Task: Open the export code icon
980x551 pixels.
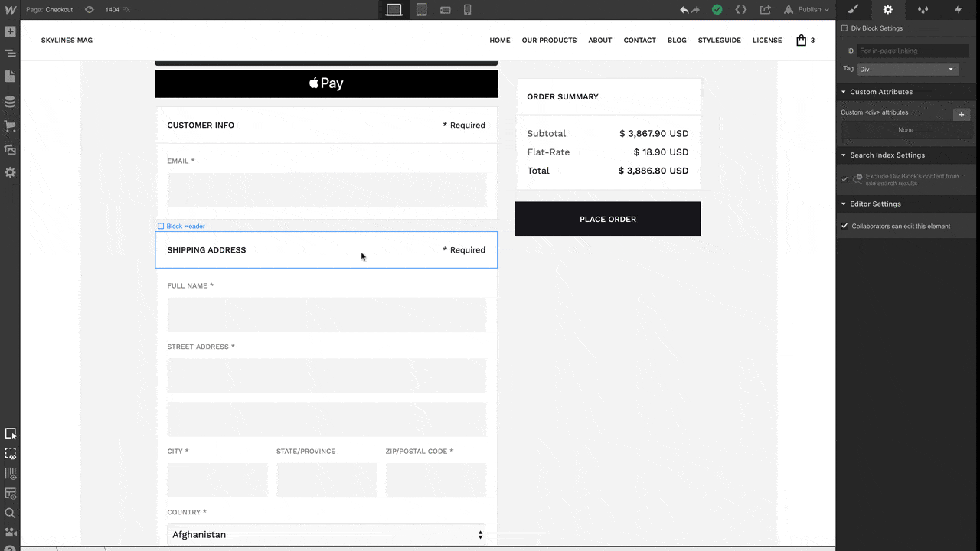Action: (740, 10)
